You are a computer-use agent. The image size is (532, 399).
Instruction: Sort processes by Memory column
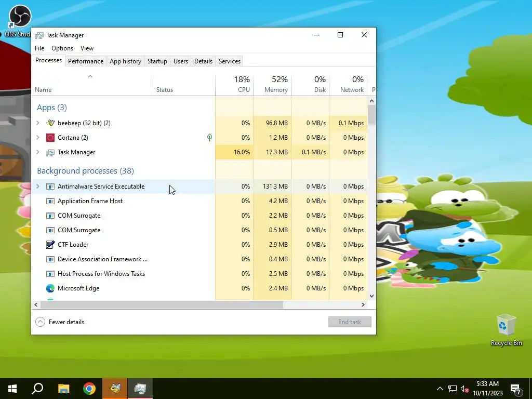click(x=272, y=85)
